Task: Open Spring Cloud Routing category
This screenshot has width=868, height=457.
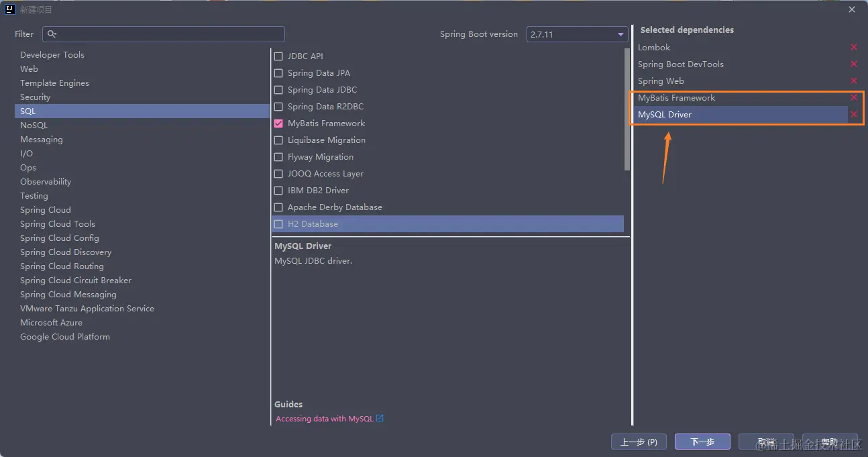Action: pyautogui.click(x=62, y=266)
